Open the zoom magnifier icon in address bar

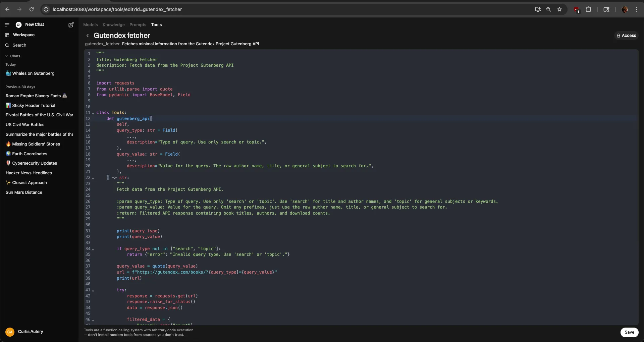[549, 9]
